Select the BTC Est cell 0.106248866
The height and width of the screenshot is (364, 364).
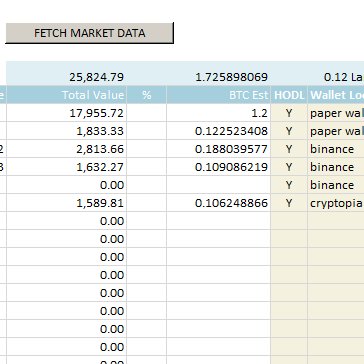[218, 203]
